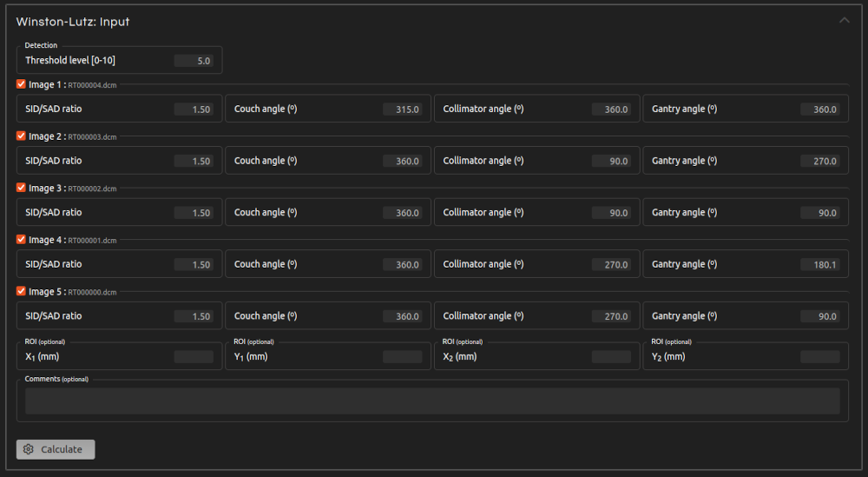Edit Image 1 Couch angle 315.0

pyautogui.click(x=403, y=109)
